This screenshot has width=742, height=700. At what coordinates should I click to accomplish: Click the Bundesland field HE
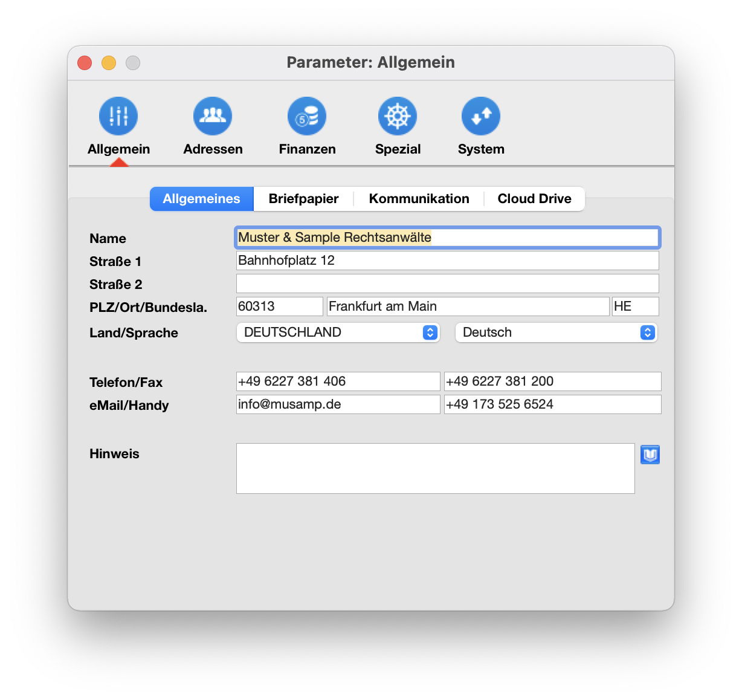(x=636, y=306)
